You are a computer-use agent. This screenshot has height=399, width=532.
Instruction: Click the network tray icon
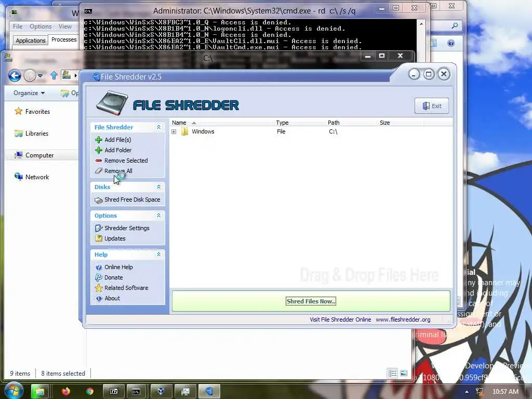(x=480, y=392)
